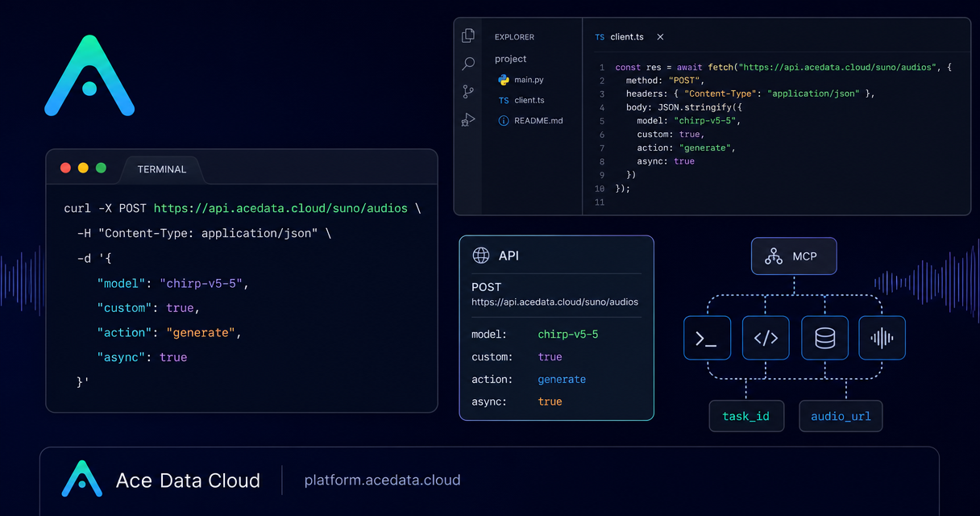Click the Content-Type header line in terminal
This screenshot has height=516, width=980.
204,234
